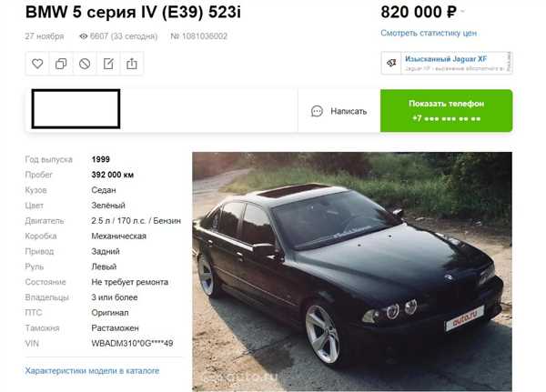Click the 820 000 ₽ price
546x392 pixels.
pos(419,12)
